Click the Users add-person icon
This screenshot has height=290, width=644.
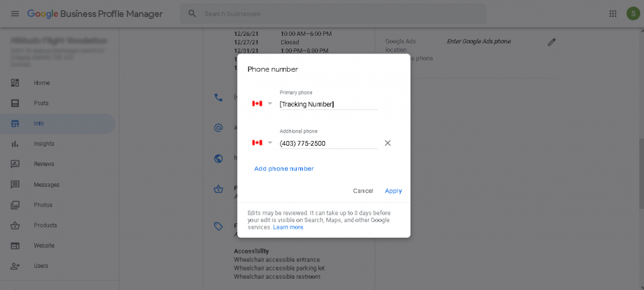[15, 265]
